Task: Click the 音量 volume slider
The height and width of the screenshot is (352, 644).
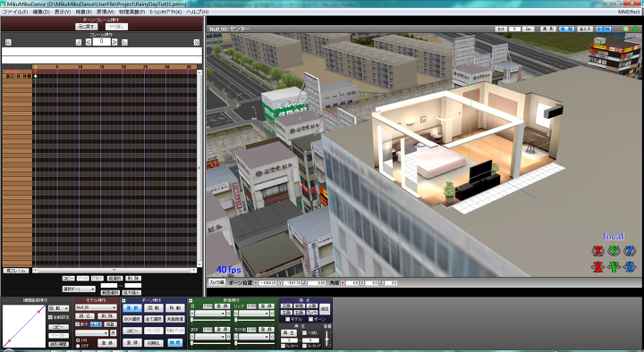Action: point(327,339)
